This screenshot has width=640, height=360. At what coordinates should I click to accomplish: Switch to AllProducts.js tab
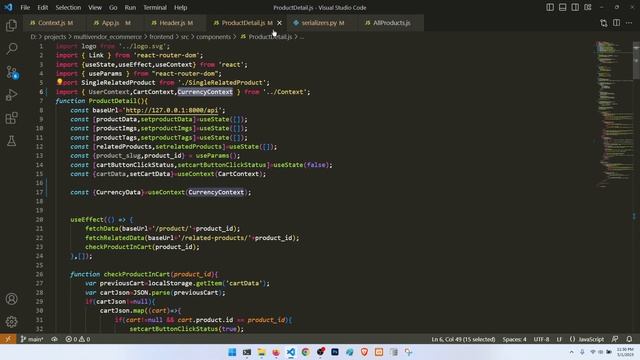391,23
